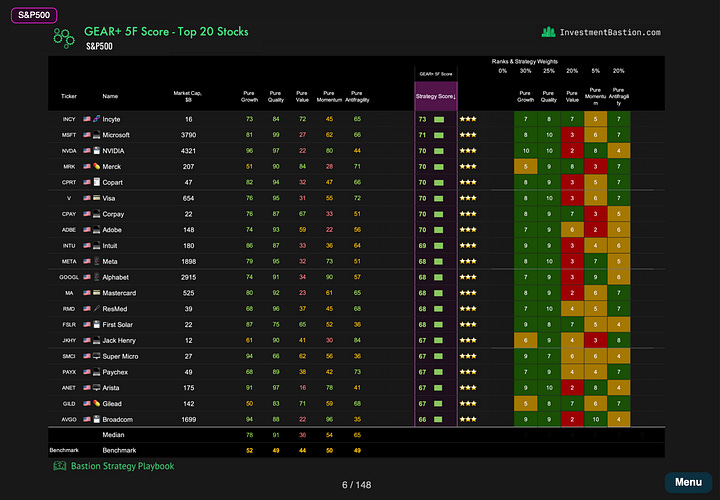Select the INCY ticker cell
The height and width of the screenshot is (500, 720).
point(69,119)
